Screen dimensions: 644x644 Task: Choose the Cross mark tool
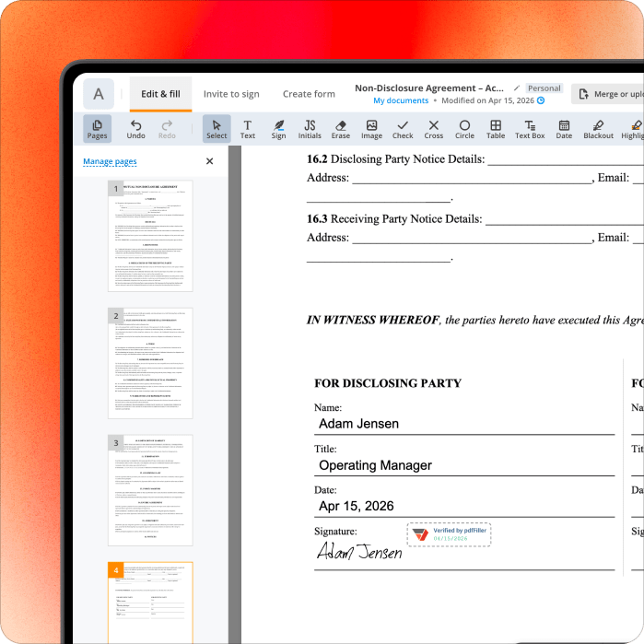coord(434,129)
